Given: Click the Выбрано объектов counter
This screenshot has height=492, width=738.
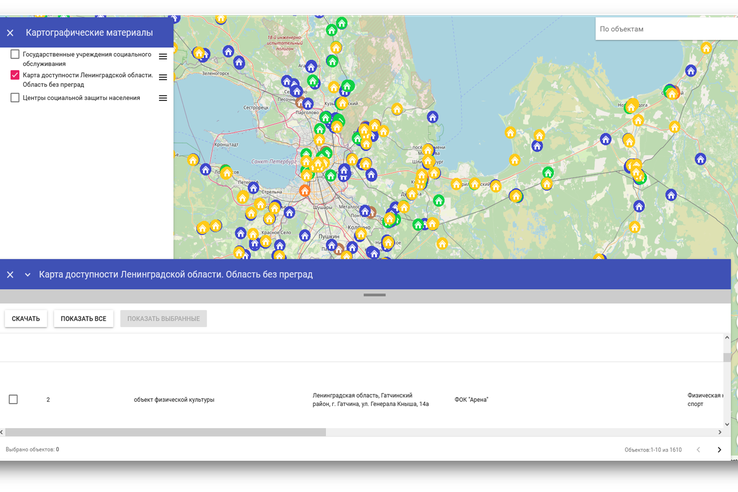Looking at the screenshot, I should (32, 450).
